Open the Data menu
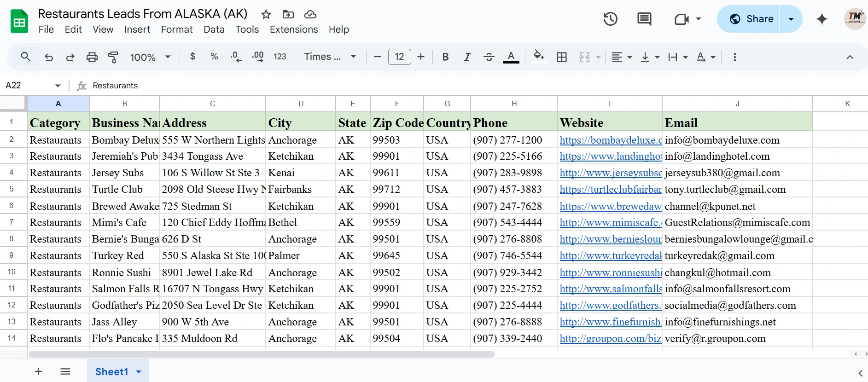 click(214, 29)
